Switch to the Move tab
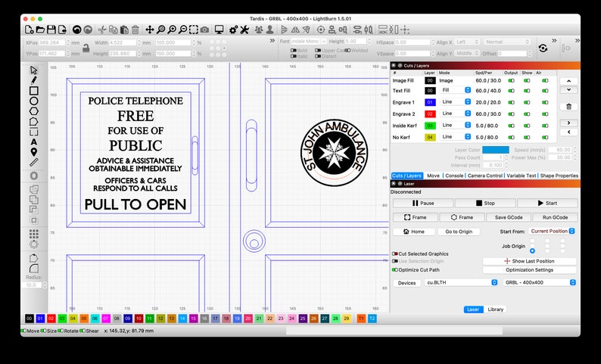 [x=433, y=176]
